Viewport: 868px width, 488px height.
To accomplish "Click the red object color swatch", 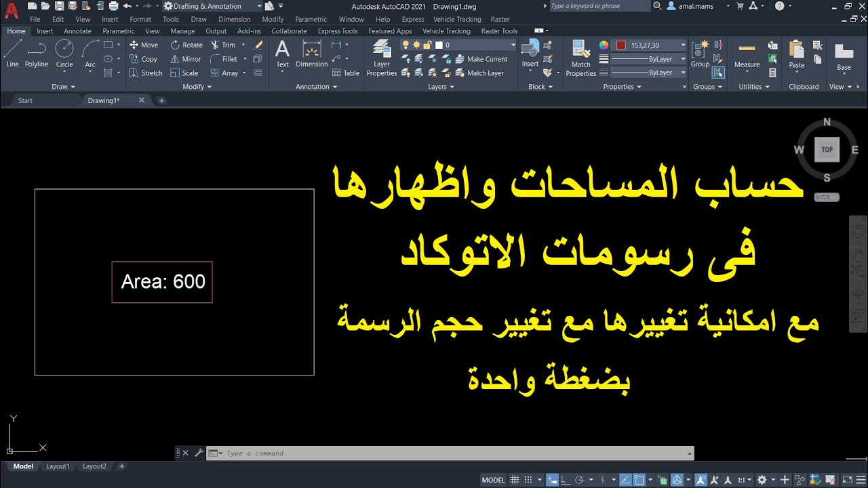I will tap(621, 45).
